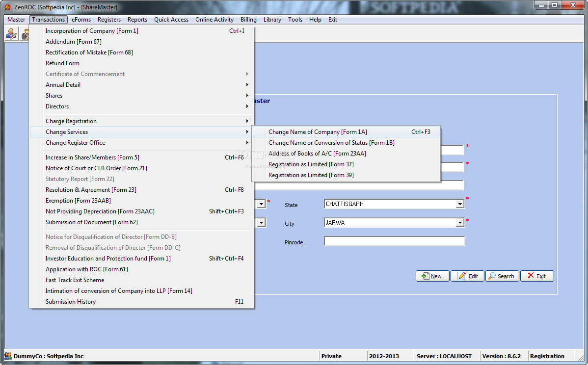Click the Exit button with red X
The image size is (588, 365).
537,276
